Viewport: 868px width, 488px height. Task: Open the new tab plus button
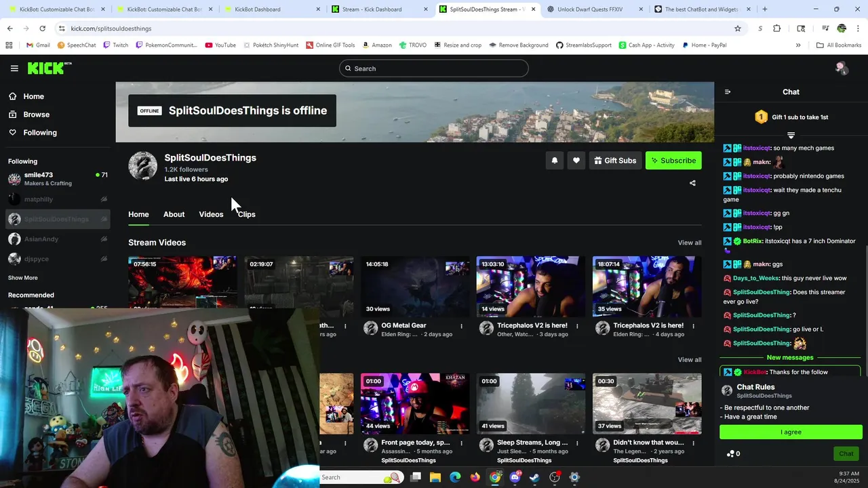[x=765, y=9]
